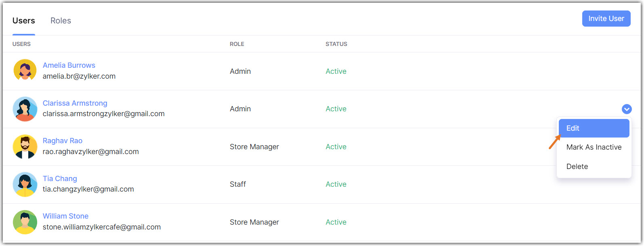Click the ROLE column header
Screen dimensions: 644x246
click(237, 44)
